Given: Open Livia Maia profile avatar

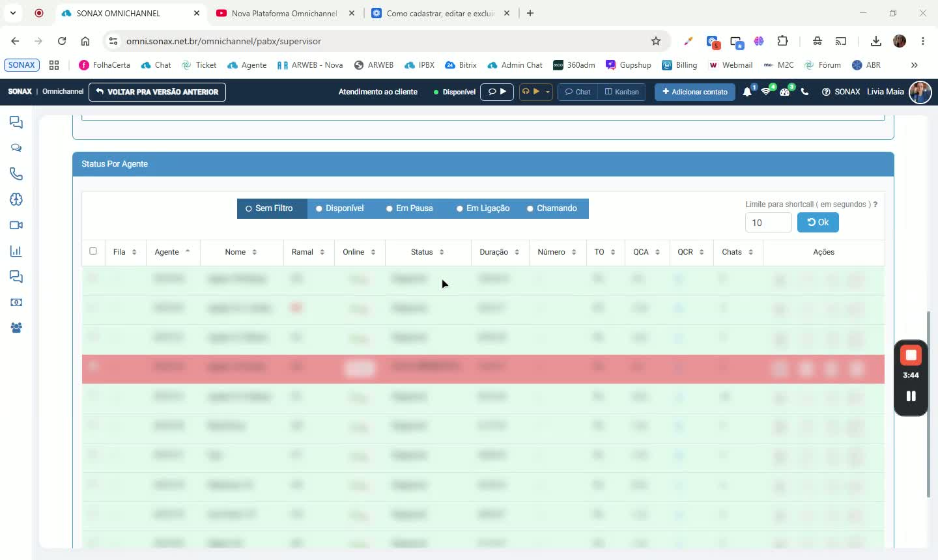Looking at the screenshot, I should click(920, 92).
